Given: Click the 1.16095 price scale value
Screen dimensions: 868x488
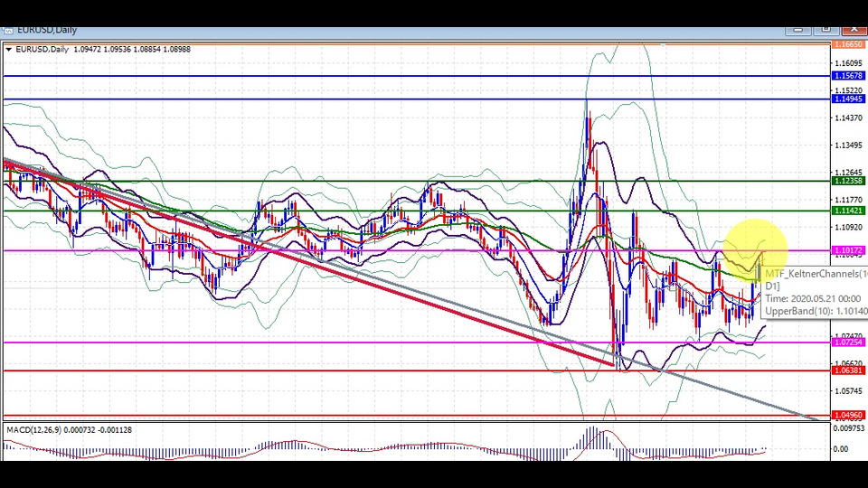Looking at the screenshot, I should (x=848, y=63).
